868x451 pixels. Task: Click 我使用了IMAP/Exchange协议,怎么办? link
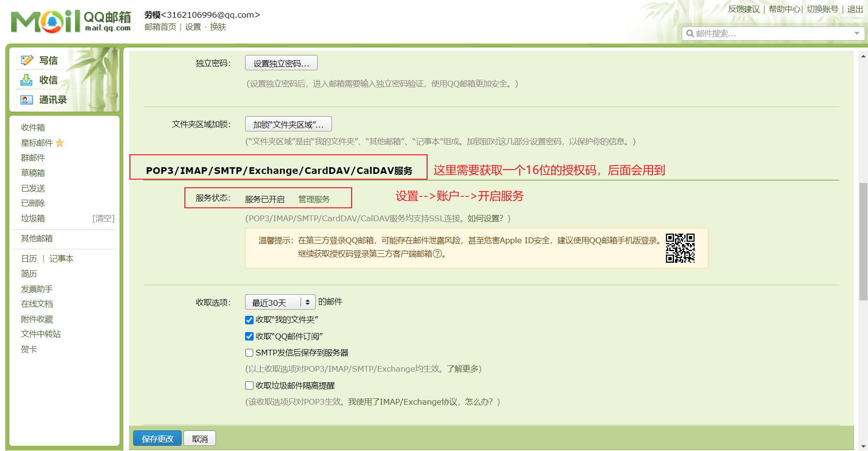pyautogui.click(x=420, y=402)
